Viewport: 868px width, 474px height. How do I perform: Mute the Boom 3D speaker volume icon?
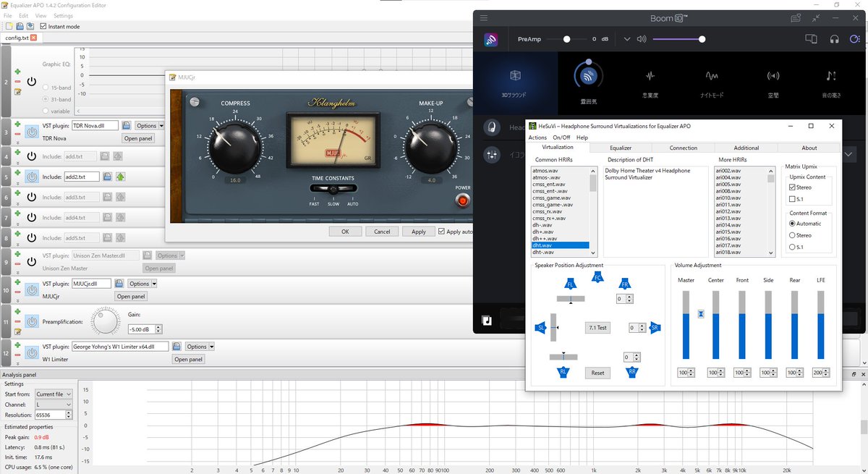click(x=641, y=39)
